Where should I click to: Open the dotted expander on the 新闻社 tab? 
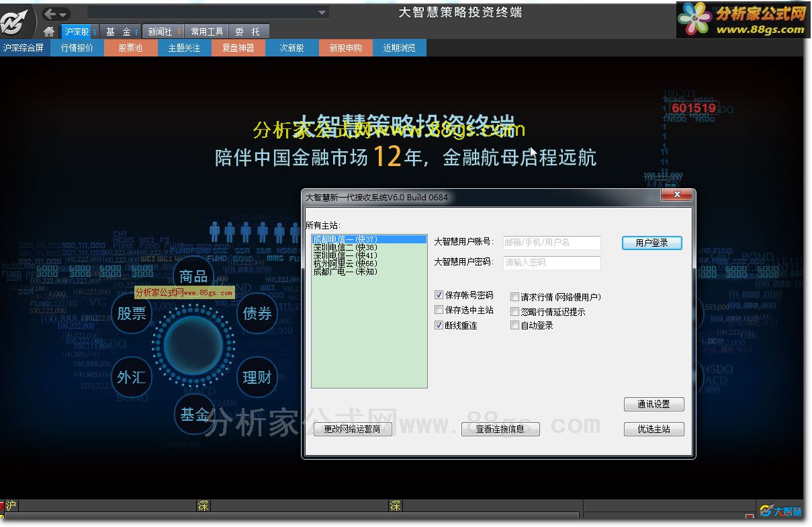179,32
